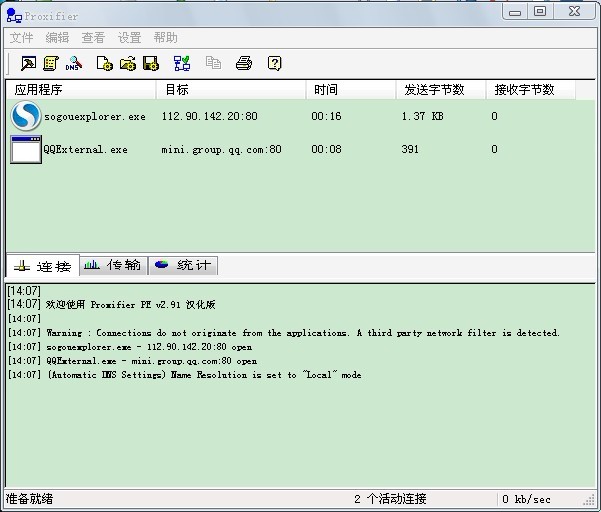Click Automatic DNS Settings log line
Viewport: 601px width, 512px height.
point(185,375)
